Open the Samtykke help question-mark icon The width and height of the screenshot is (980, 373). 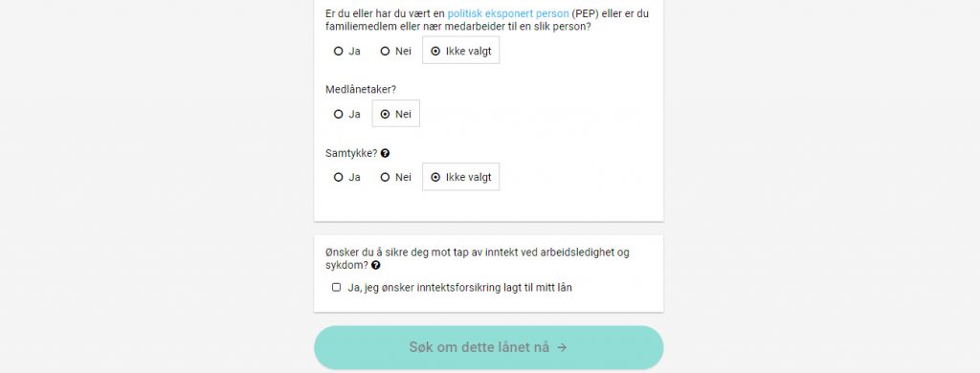click(x=385, y=153)
